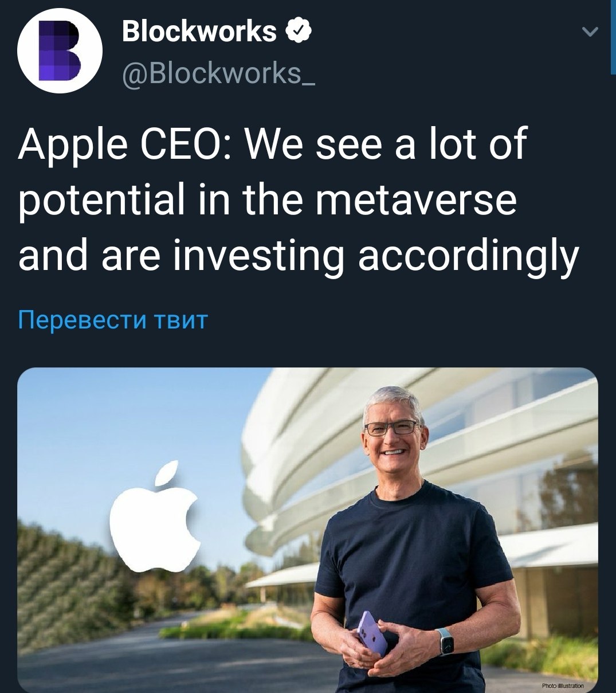Click the word metaverse in the tweet
Image resolution: width=616 pixels, height=693 pixels.
(x=416, y=199)
